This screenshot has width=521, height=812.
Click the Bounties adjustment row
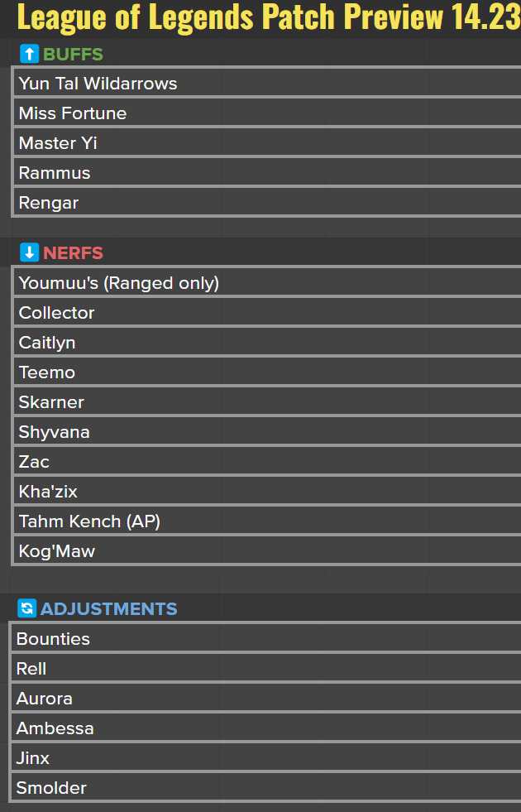(266, 638)
